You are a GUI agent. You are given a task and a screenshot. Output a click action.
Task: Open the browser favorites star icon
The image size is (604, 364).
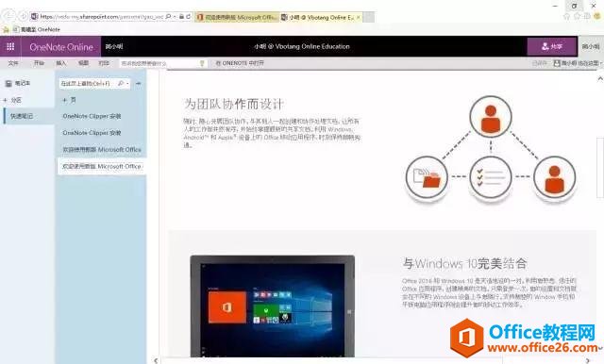coord(577,17)
